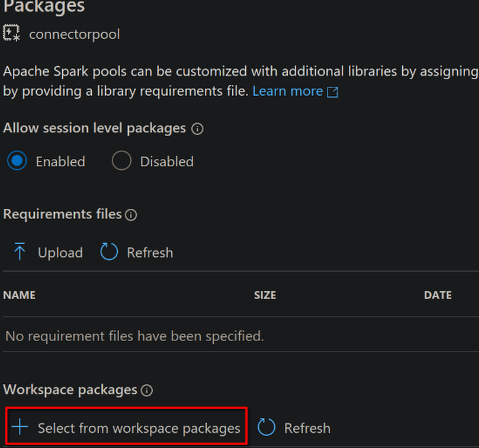Select the Enabled radio button
479x448 pixels.
17,161
